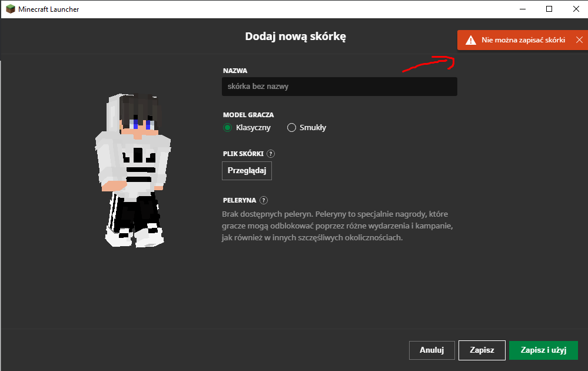Click the 'Brak dostępnych peleryn' description text

click(337, 226)
